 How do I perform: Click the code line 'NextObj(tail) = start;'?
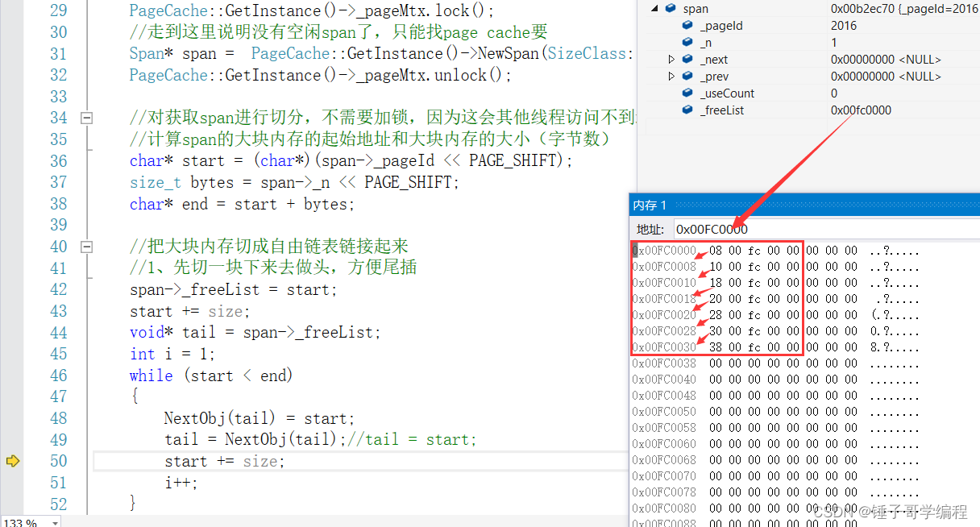point(260,418)
